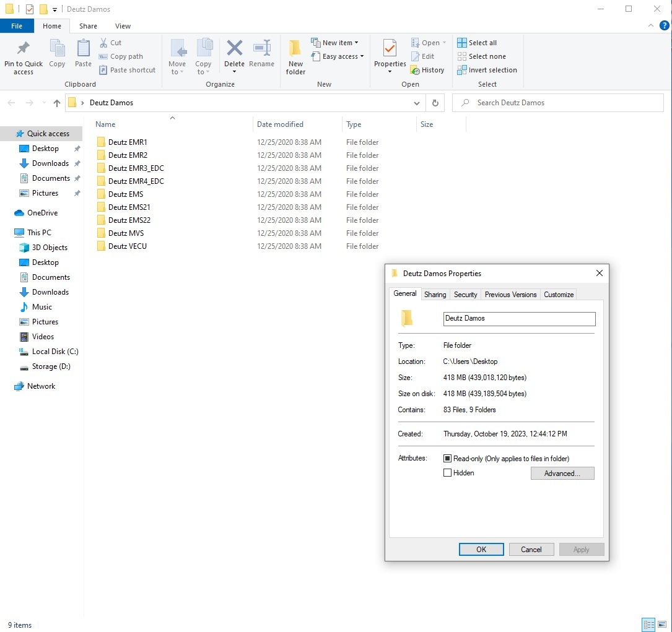Click Paste shortcut command

tap(128, 70)
